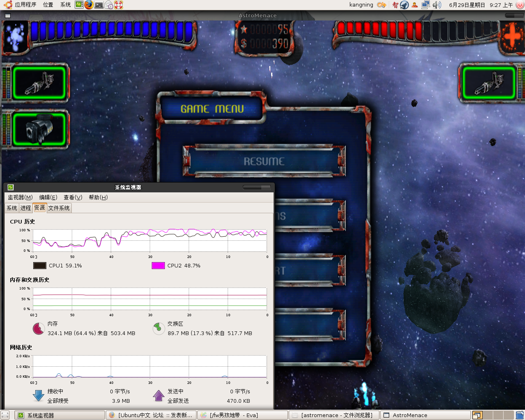Open the terminal launcher in top panel

[99, 5]
